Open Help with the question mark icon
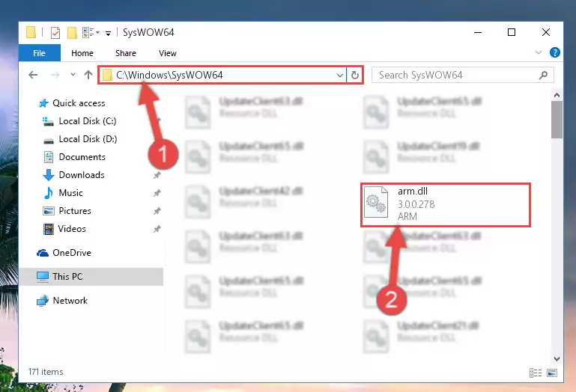 (555, 52)
